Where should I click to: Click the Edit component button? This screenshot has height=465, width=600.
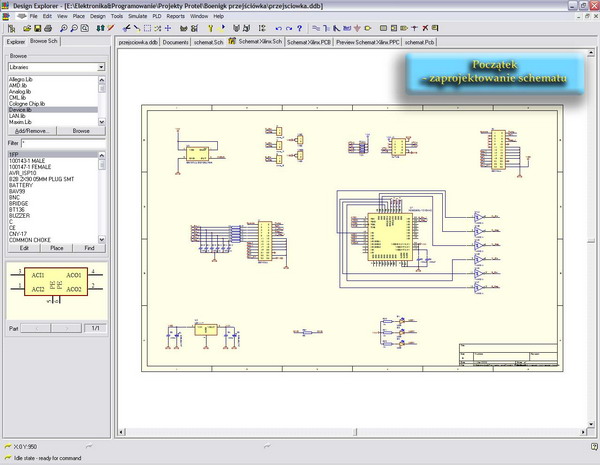coord(24,248)
